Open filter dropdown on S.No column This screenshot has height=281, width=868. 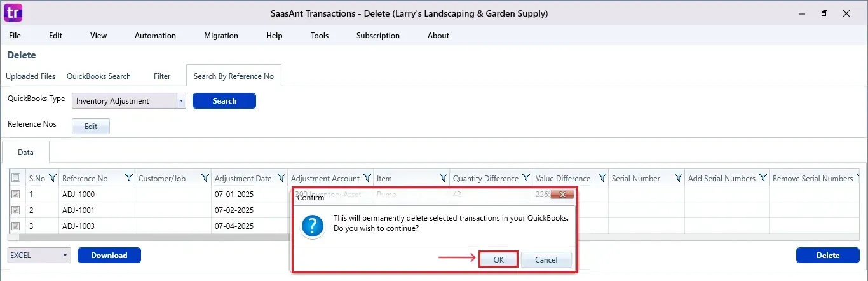coord(53,178)
